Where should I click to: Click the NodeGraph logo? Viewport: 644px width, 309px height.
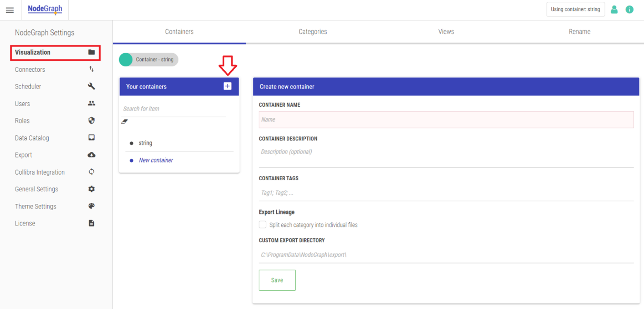[45, 9]
